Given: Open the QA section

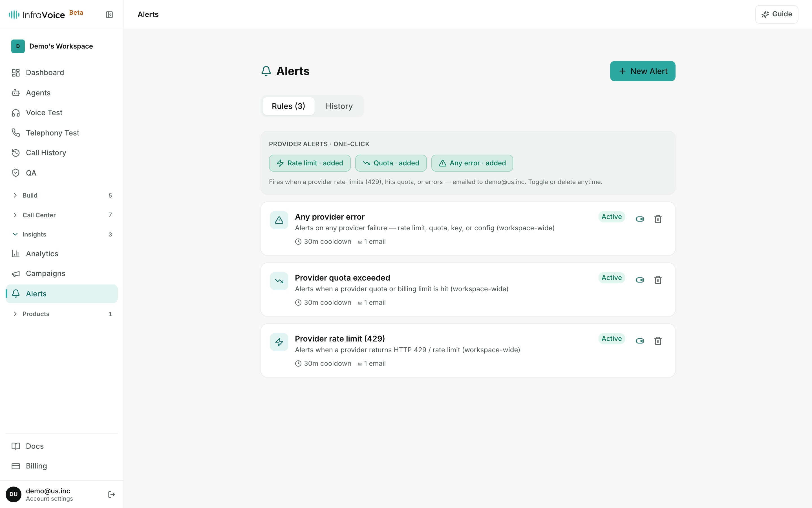Looking at the screenshot, I should [x=62, y=173].
